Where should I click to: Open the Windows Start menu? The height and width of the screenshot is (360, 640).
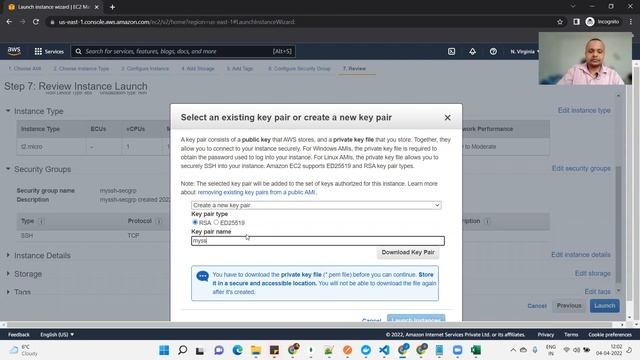(164, 350)
